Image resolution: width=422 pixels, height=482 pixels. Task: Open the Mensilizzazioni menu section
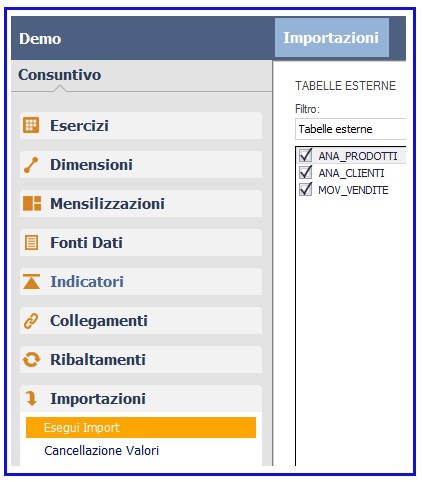coord(141,204)
